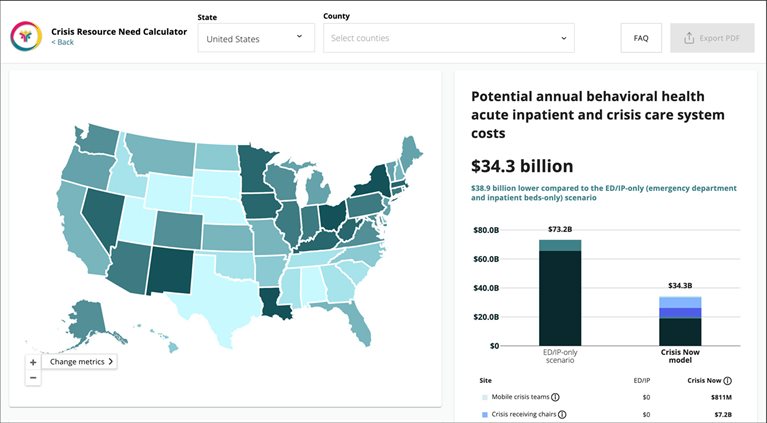The image size is (767, 423).
Task: Click the '$73.2B' bar label
Action: click(560, 229)
